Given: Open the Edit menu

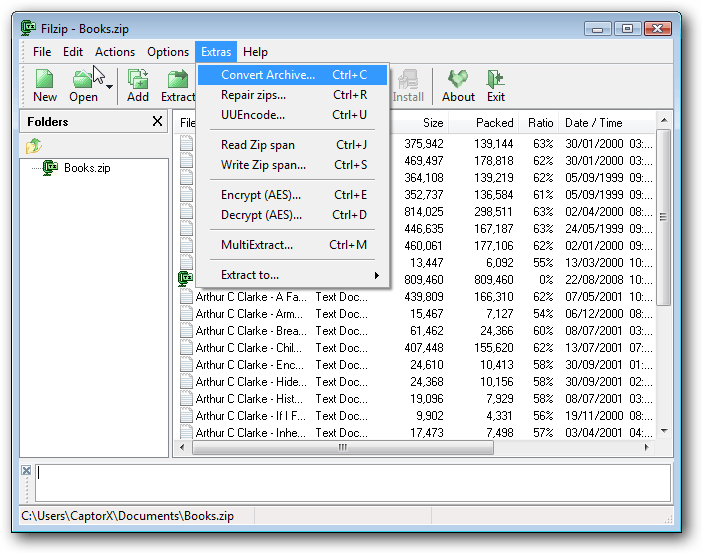Looking at the screenshot, I should pos(73,52).
